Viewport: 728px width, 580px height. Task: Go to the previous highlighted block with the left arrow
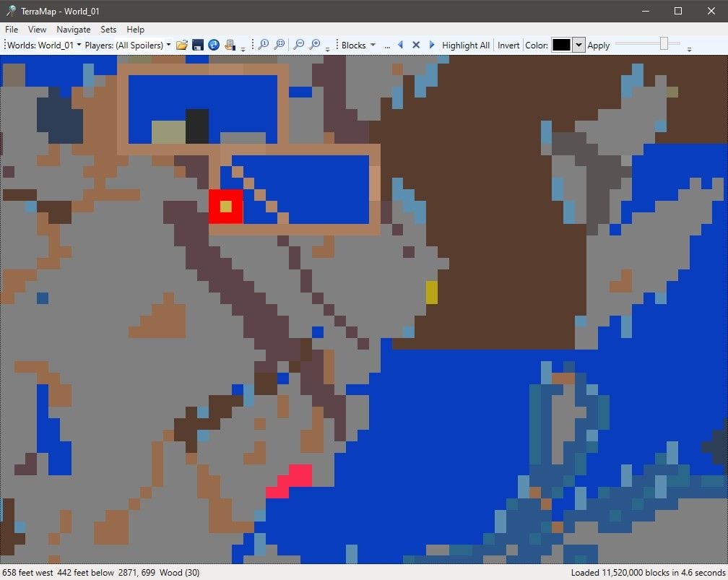pyautogui.click(x=400, y=45)
